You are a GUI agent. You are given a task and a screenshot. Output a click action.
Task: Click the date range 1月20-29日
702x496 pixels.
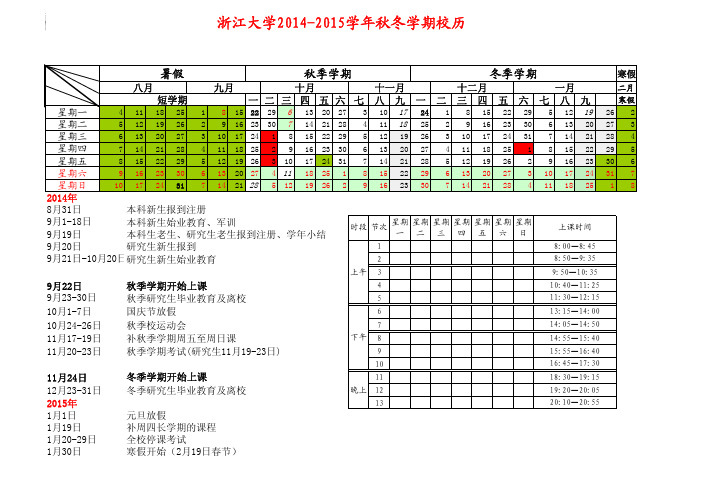click(71, 440)
